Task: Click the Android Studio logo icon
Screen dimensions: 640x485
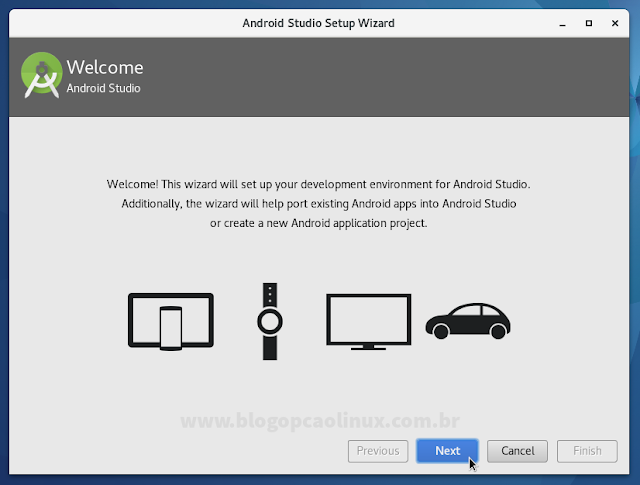Action: point(41,75)
